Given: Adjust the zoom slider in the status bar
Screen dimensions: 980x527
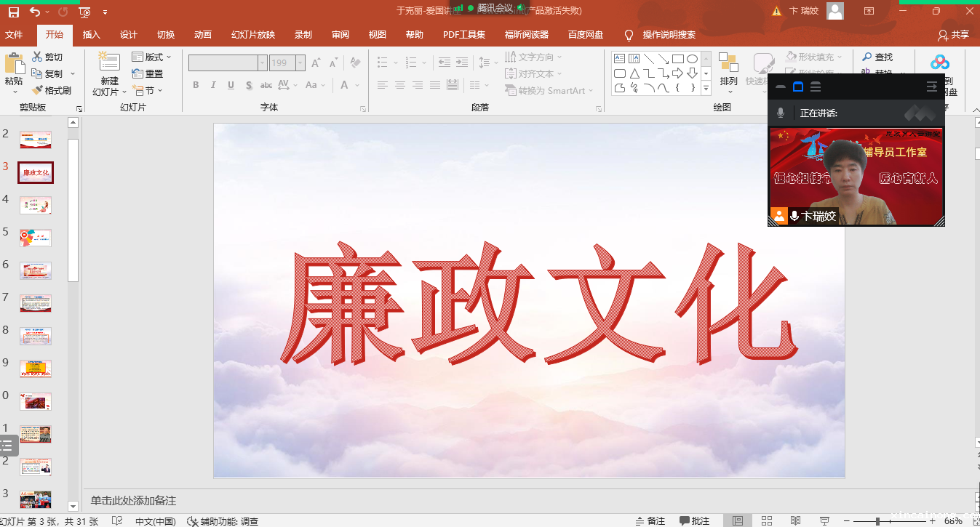Looking at the screenshot, I should point(878,521).
